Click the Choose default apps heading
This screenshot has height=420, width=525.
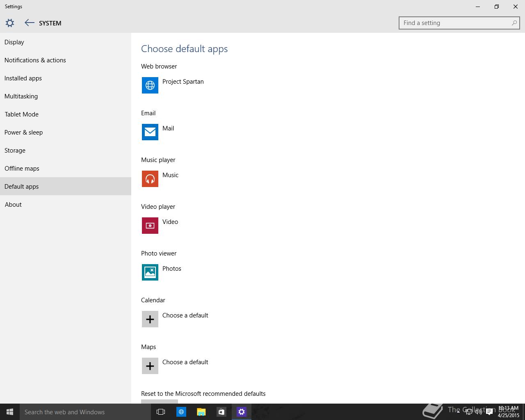point(185,49)
